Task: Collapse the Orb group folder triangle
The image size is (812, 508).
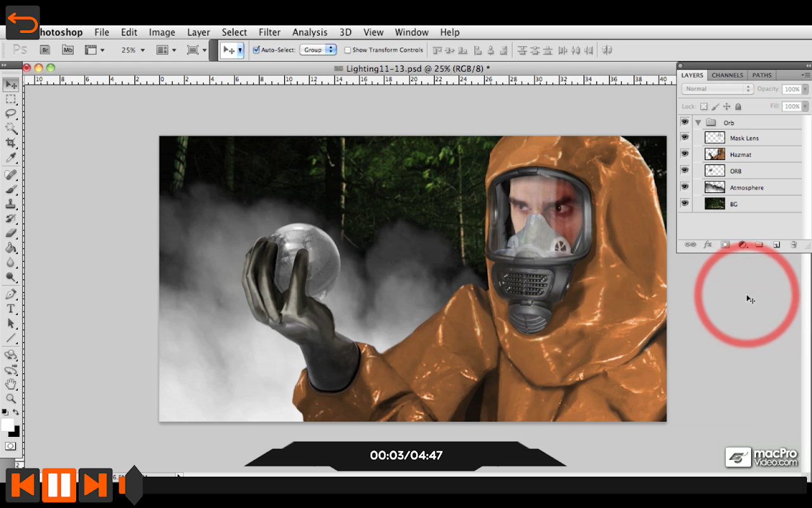Action: [698, 123]
